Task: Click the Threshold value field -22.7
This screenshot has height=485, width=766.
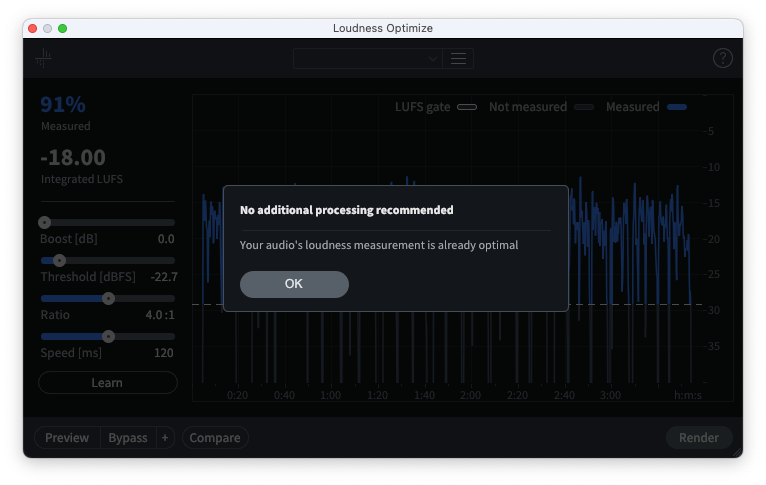Action: (163, 277)
